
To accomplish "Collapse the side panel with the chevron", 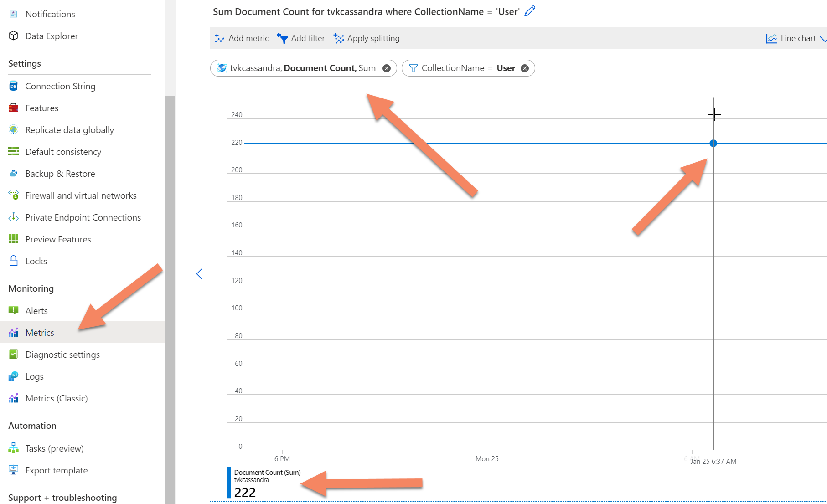I will pos(199,274).
